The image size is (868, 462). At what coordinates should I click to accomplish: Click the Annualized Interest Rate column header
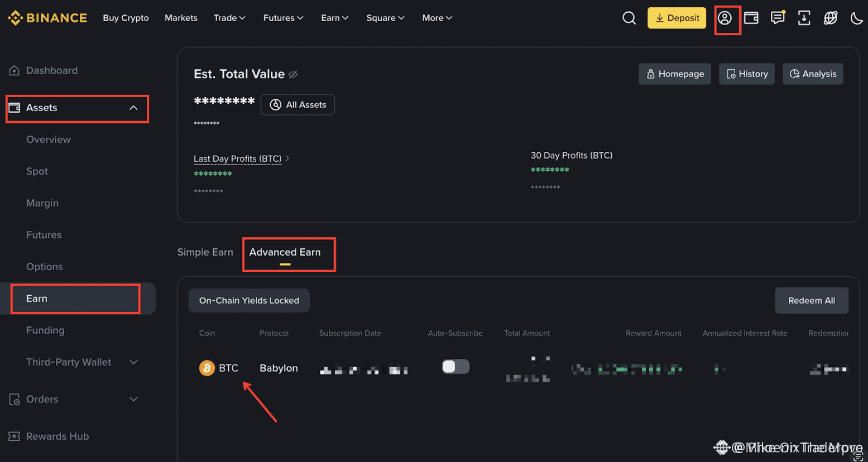pyautogui.click(x=745, y=333)
